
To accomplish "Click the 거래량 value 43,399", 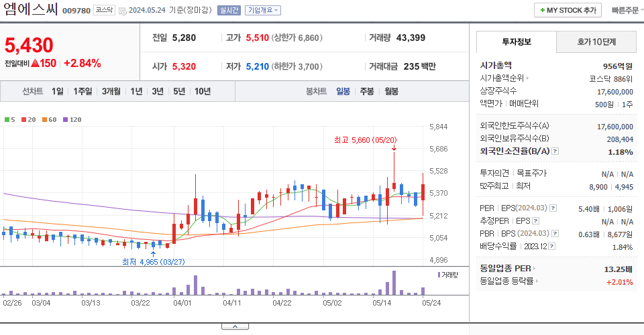I will click(x=411, y=38).
